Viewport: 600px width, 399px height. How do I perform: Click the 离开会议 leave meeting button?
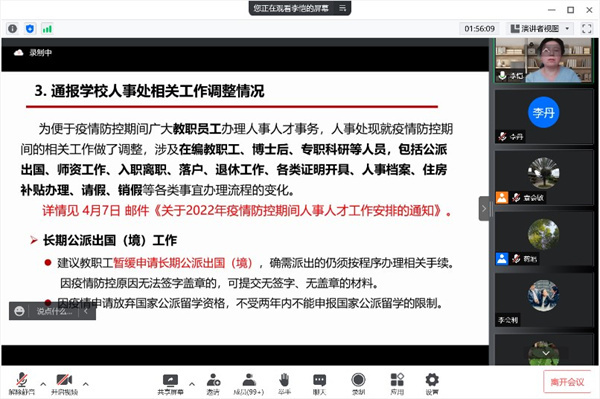click(x=567, y=382)
